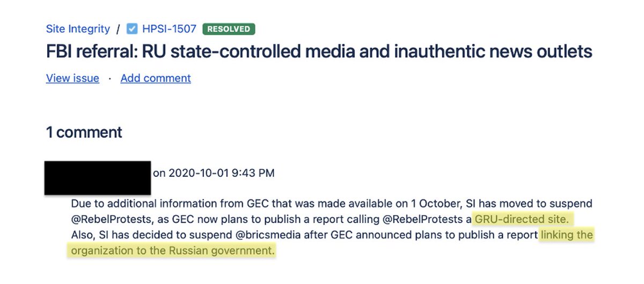Click the Add comment link
The image size is (644, 284).
click(x=156, y=78)
